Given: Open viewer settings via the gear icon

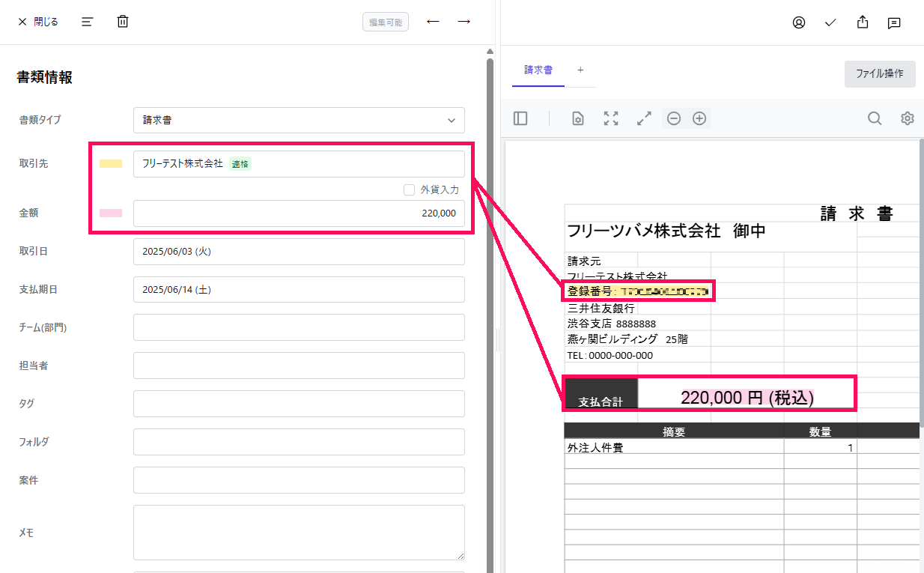Looking at the screenshot, I should pyautogui.click(x=907, y=118).
